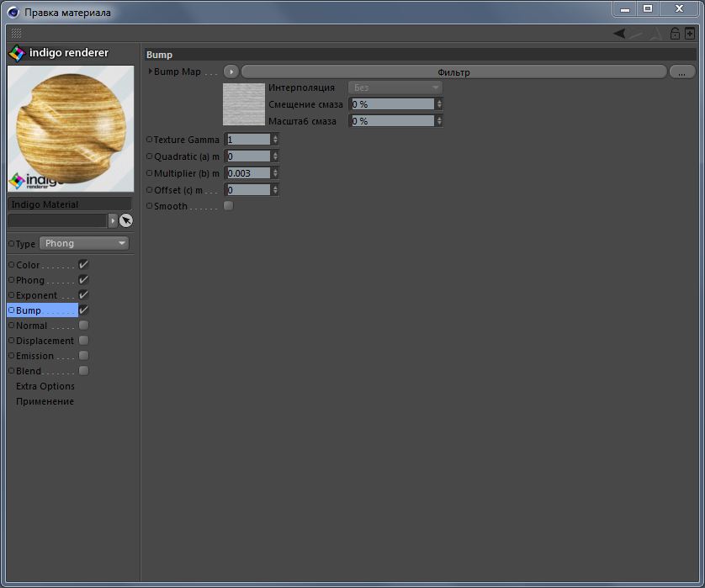This screenshot has width=705, height=588.
Task: Click the lock icon in top toolbar
Action: (x=675, y=34)
